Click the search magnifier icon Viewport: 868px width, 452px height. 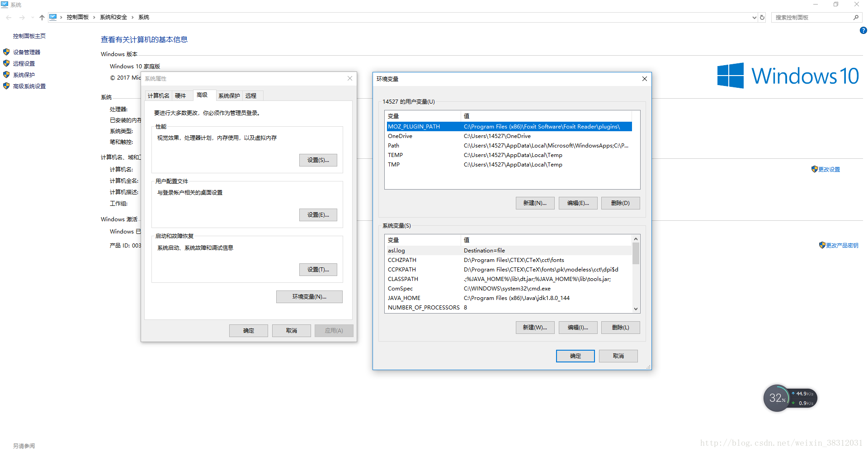[x=856, y=17]
